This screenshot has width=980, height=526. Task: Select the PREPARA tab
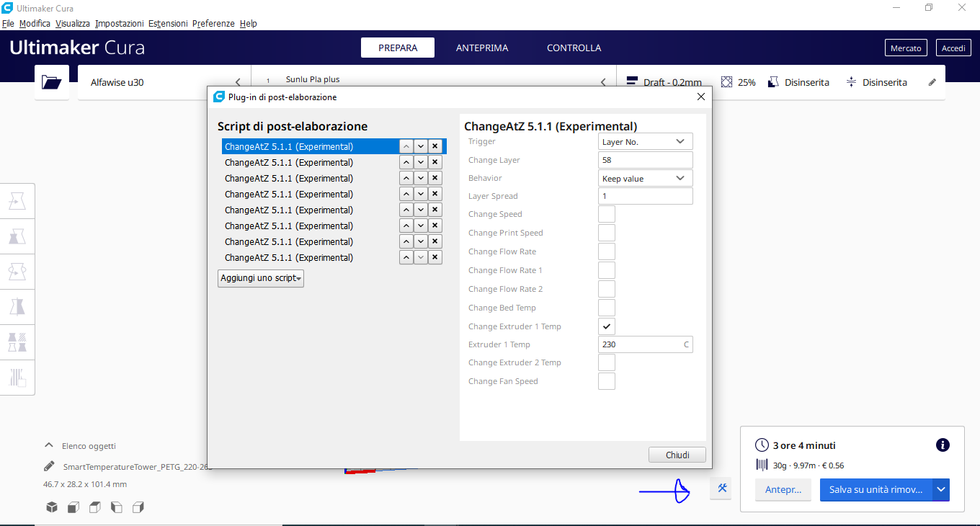(398, 48)
